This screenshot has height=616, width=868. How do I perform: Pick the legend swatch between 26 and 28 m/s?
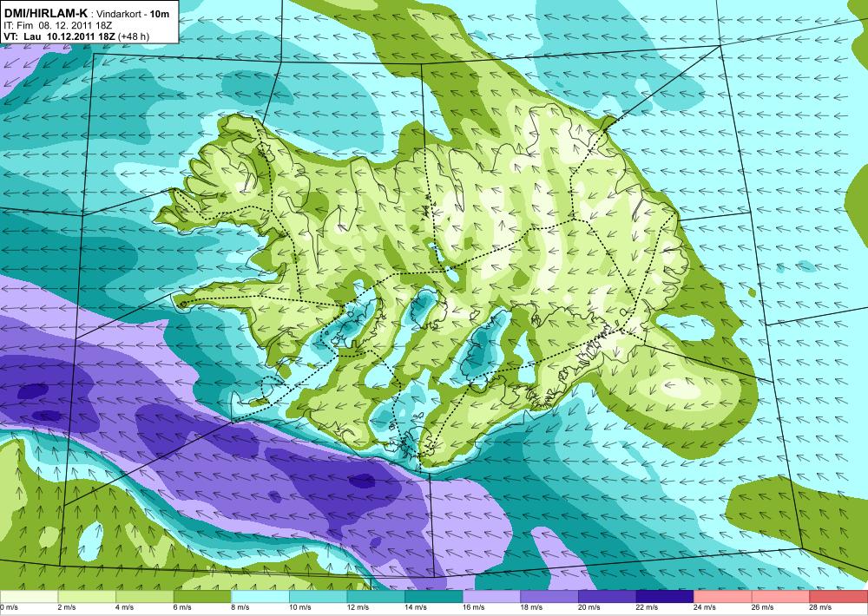(x=780, y=597)
